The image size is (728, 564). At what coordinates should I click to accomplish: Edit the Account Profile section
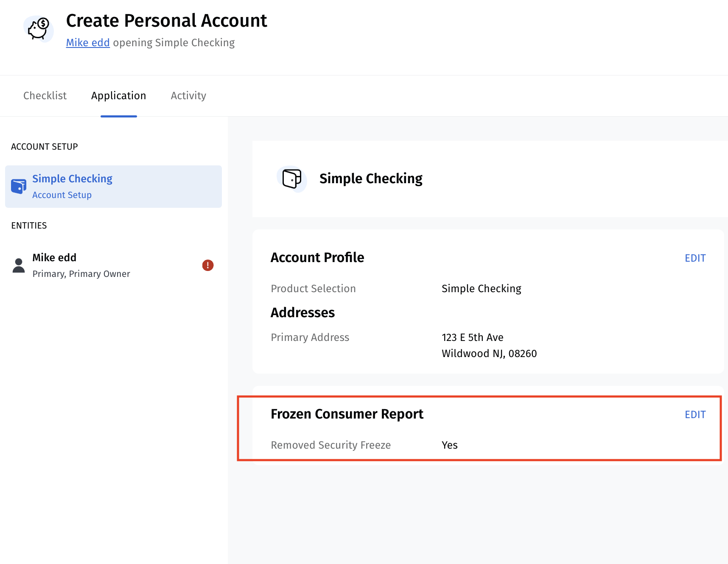point(695,258)
